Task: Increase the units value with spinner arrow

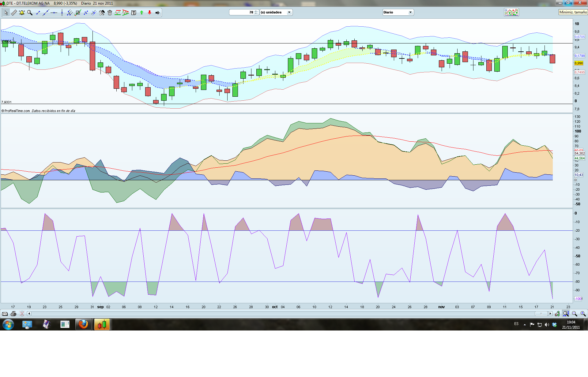Action: click(256, 11)
